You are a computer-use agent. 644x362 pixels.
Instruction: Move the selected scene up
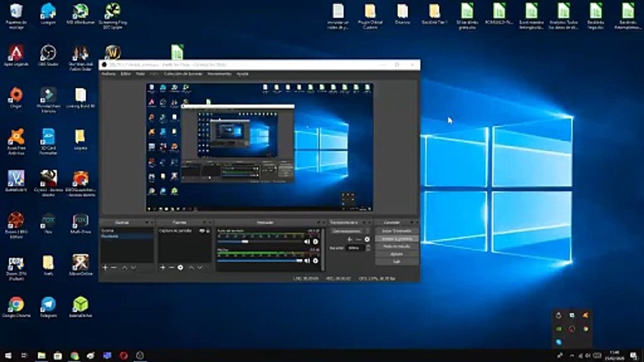[x=125, y=267]
